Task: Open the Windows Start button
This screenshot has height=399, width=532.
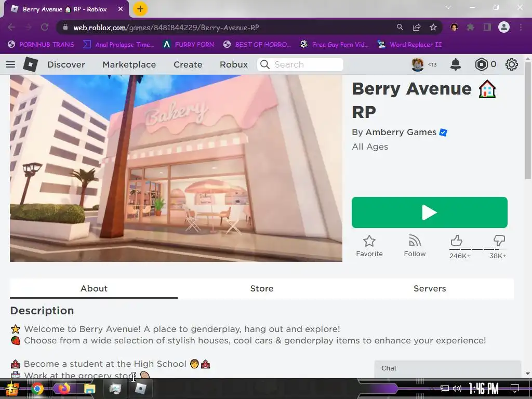Action: coord(12,389)
